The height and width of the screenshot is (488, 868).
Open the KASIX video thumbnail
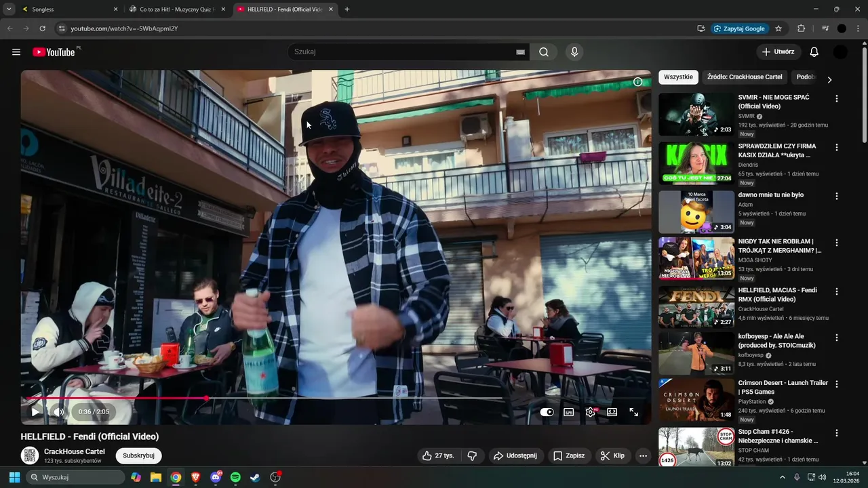tap(696, 163)
